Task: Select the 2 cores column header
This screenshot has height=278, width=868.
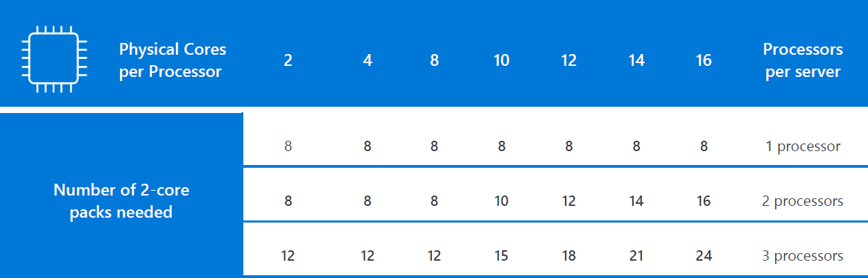Action: [x=288, y=60]
